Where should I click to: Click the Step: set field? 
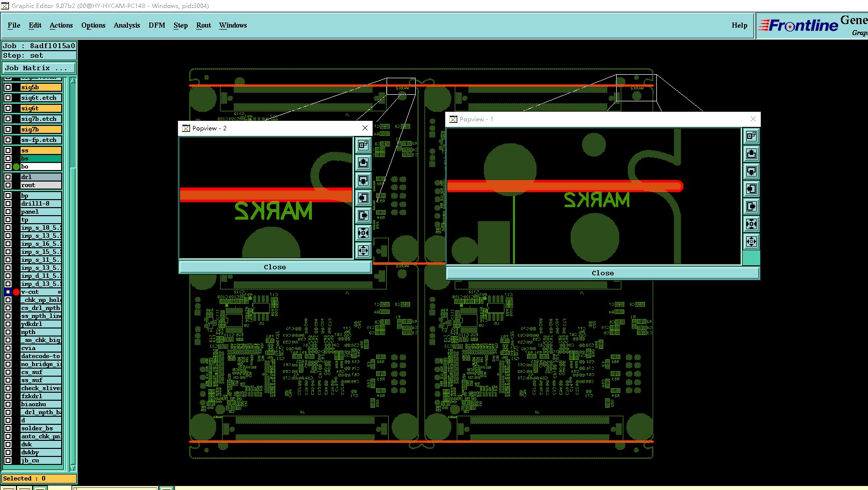pyautogui.click(x=39, y=56)
